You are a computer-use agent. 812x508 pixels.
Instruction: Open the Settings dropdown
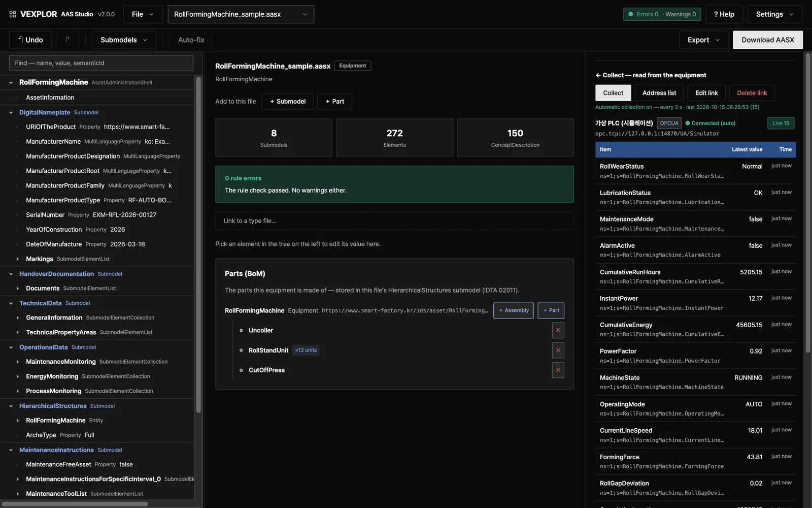[x=775, y=14]
